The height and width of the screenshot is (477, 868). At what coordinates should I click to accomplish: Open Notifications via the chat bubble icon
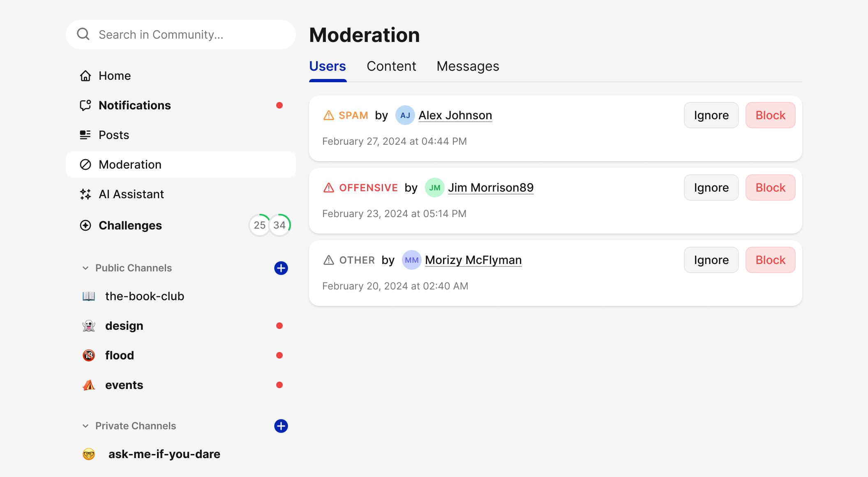[x=85, y=105]
